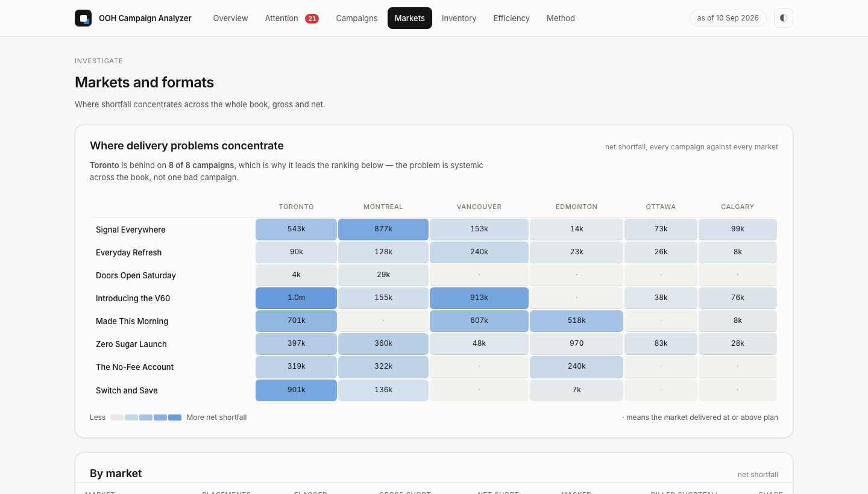
Task: Click the Zero Sugar Launch Ottawa cell 83k
Action: pyautogui.click(x=661, y=343)
